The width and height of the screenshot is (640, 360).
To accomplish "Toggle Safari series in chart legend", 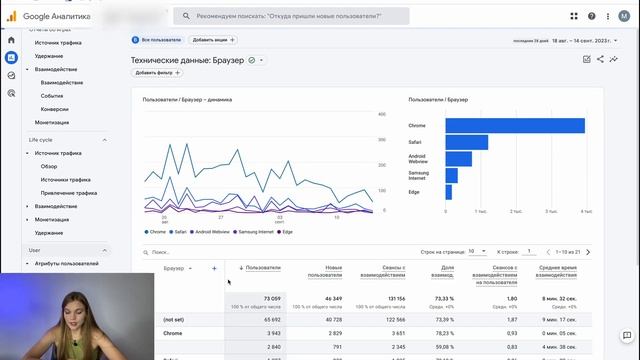I will coord(178,232).
